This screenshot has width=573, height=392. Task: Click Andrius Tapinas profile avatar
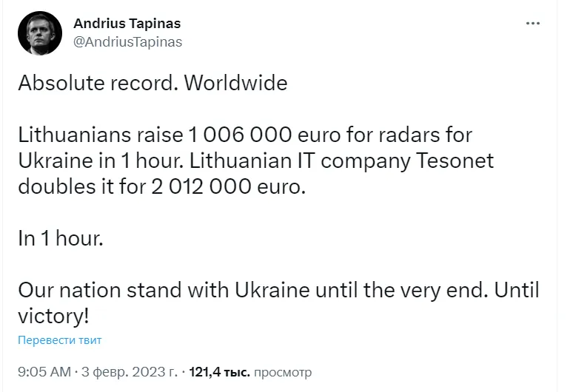point(35,32)
